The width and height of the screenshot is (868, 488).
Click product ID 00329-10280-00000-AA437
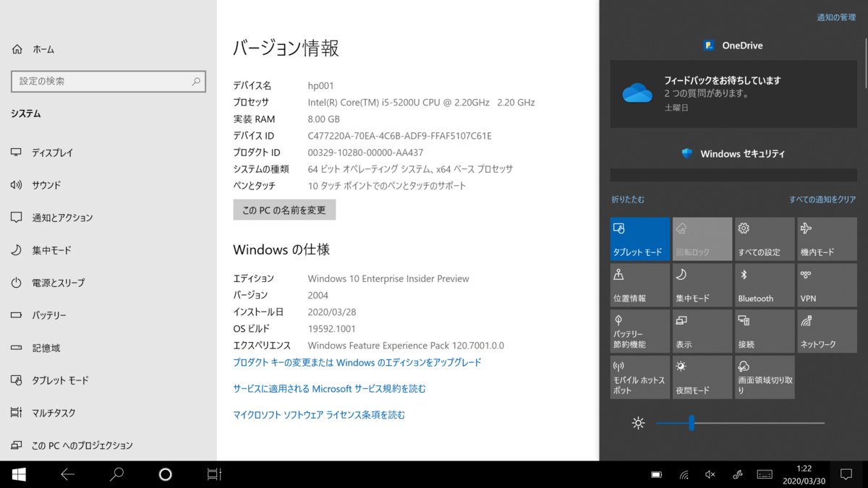pyautogui.click(x=365, y=153)
